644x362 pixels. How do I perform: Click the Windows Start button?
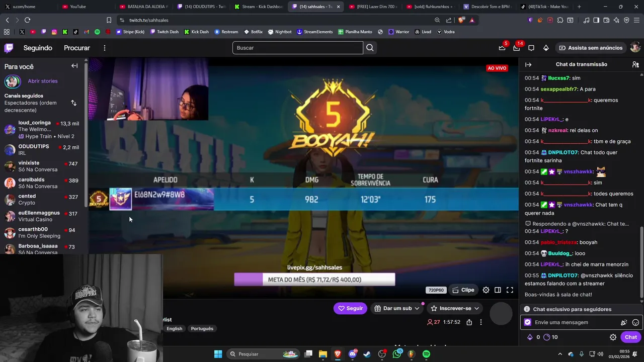click(218, 354)
